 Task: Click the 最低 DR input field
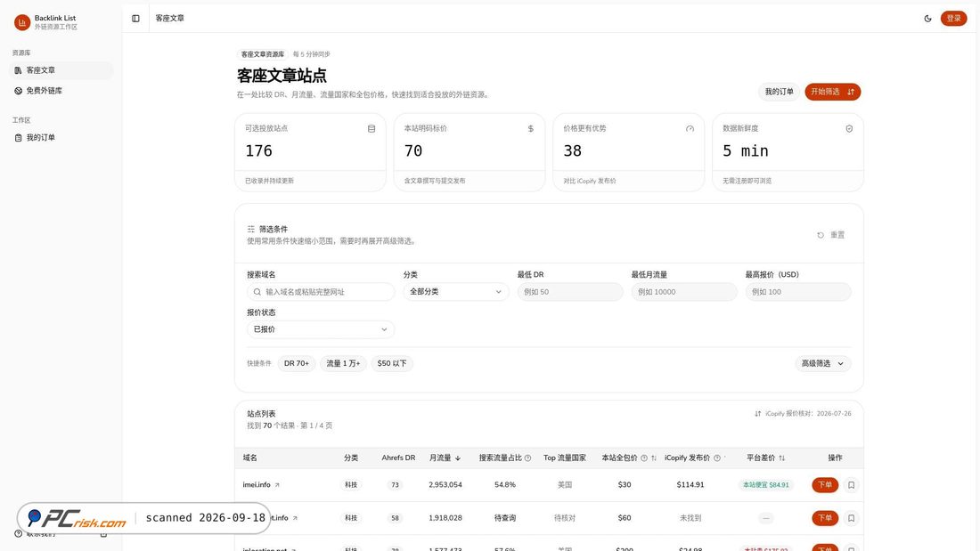(570, 292)
